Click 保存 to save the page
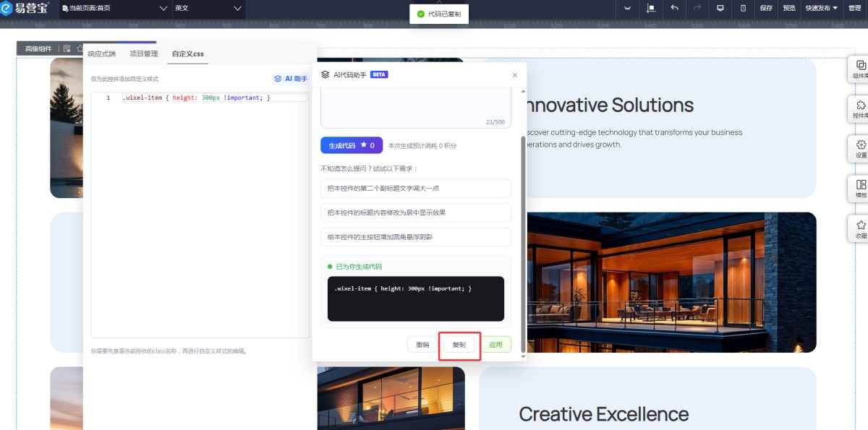The height and width of the screenshot is (430, 868). [x=766, y=9]
